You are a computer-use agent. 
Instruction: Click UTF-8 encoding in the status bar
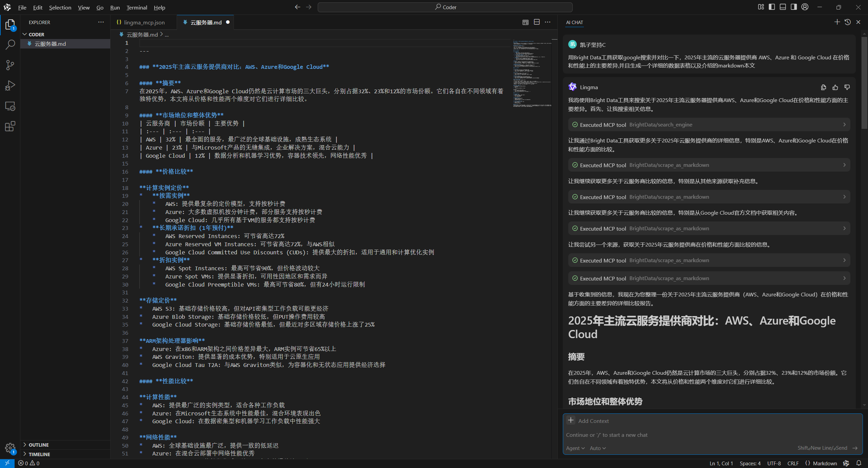tap(774, 463)
